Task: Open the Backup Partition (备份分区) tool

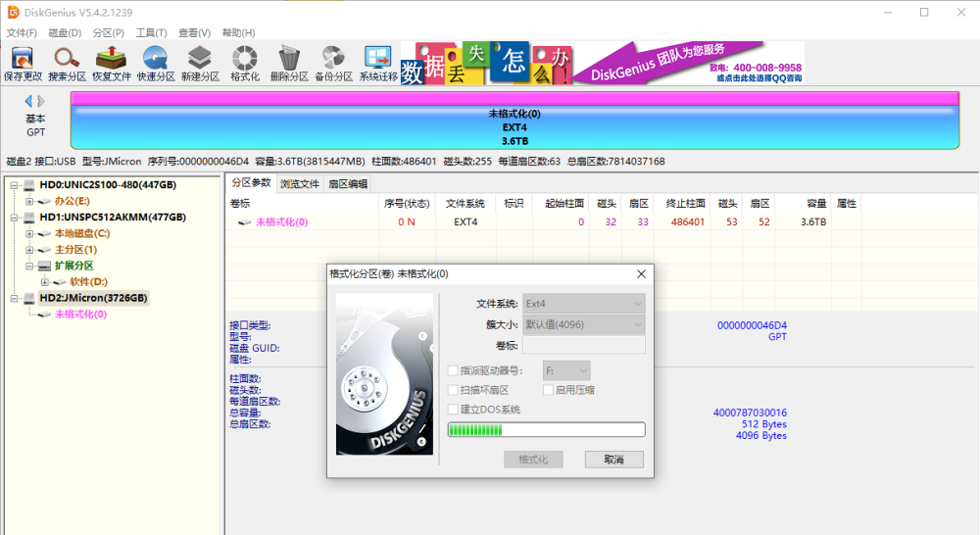Action: pos(333,64)
